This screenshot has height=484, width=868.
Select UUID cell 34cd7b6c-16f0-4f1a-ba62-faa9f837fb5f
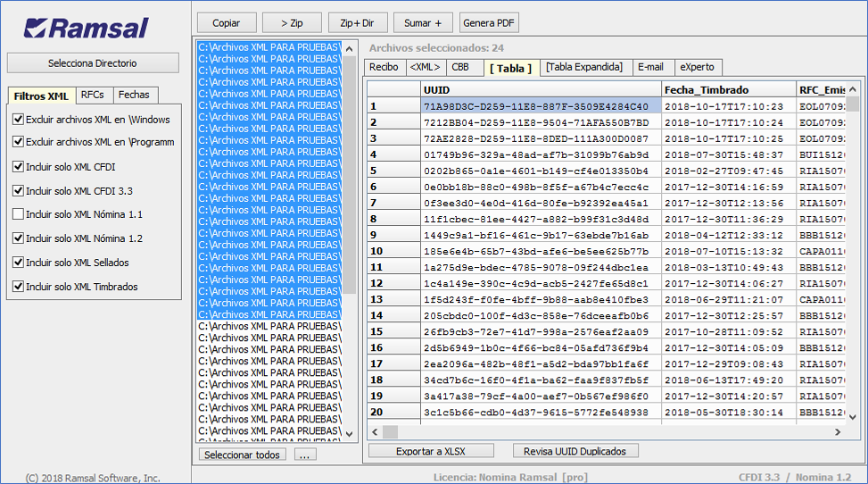pos(541,380)
